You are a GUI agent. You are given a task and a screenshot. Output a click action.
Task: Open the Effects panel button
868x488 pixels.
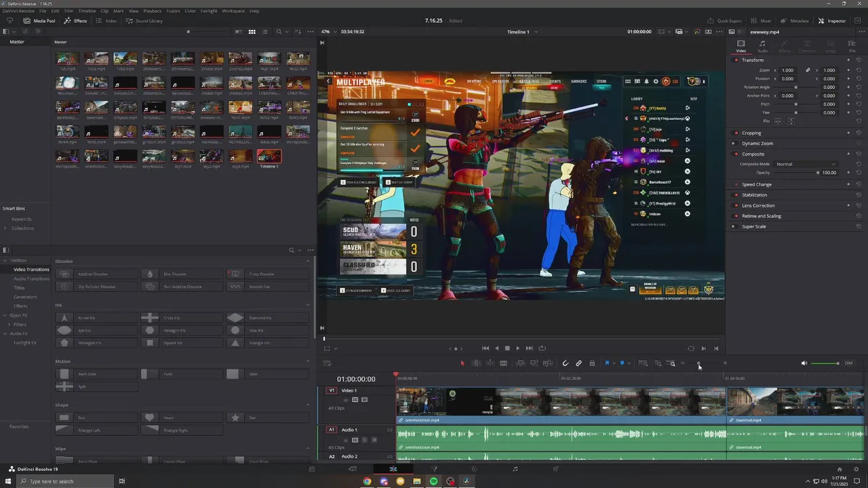point(75,21)
